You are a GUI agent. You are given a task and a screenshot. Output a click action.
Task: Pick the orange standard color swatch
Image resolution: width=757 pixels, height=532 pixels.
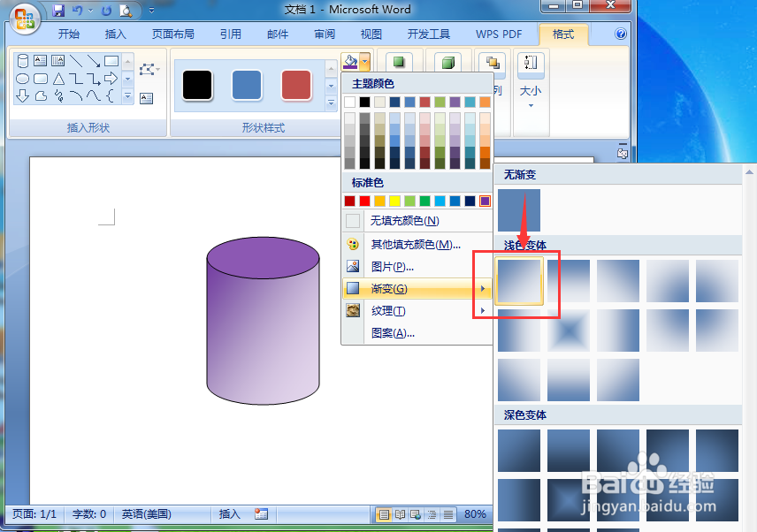pos(380,201)
